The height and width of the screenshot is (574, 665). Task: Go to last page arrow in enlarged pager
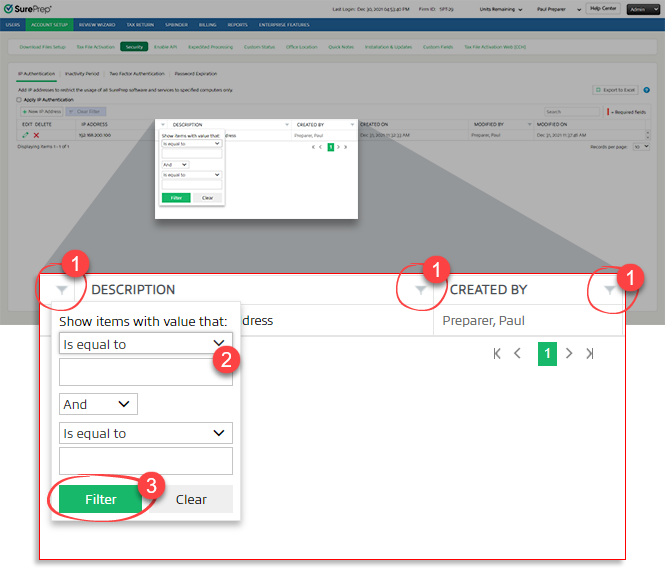pyautogui.click(x=589, y=353)
